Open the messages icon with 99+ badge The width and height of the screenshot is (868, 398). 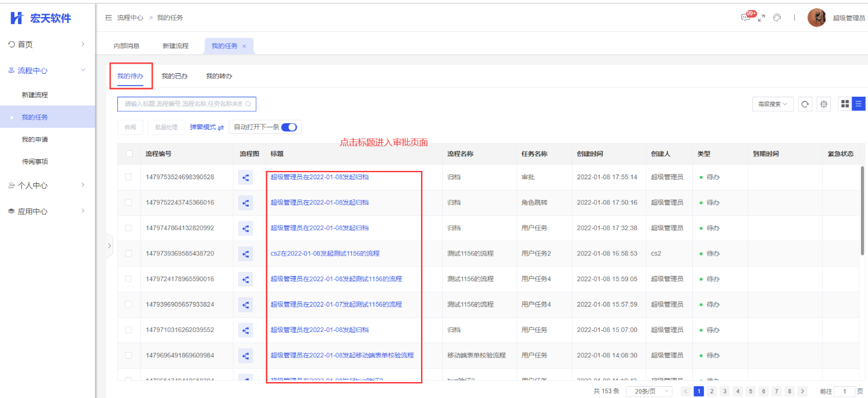[746, 18]
